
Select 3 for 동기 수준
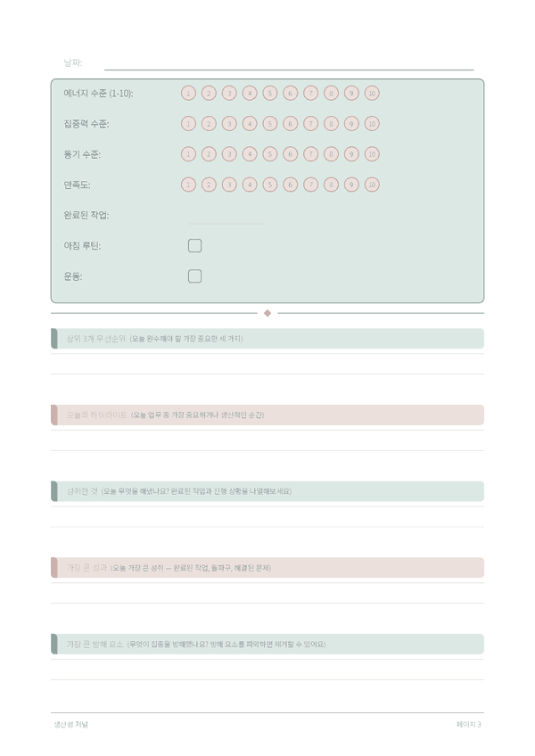click(229, 154)
